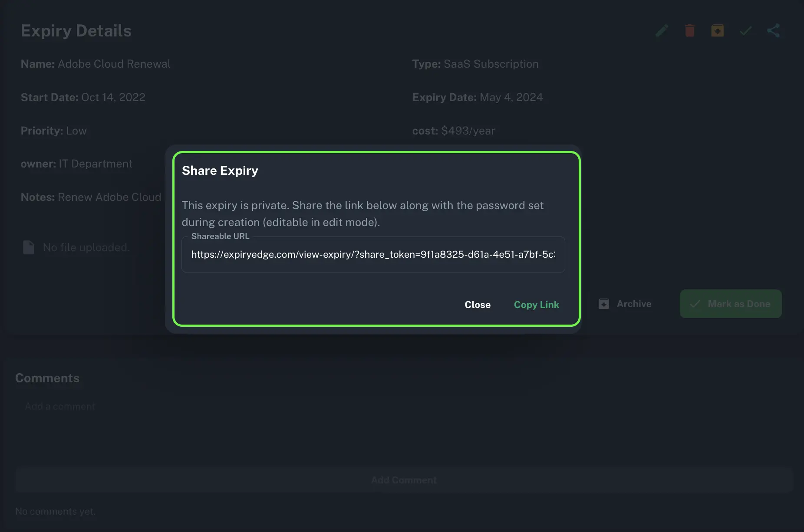Click the Shareable URL field
The image size is (804, 532).
[373, 254]
